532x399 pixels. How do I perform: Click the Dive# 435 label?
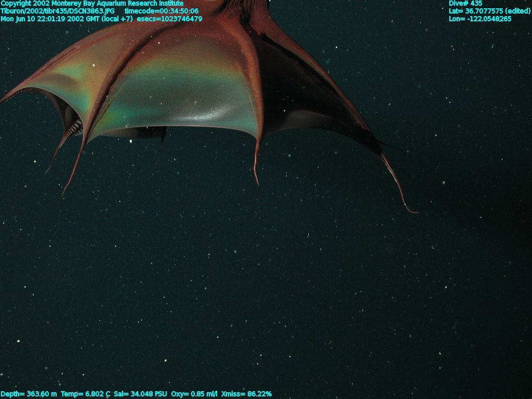(x=465, y=4)
